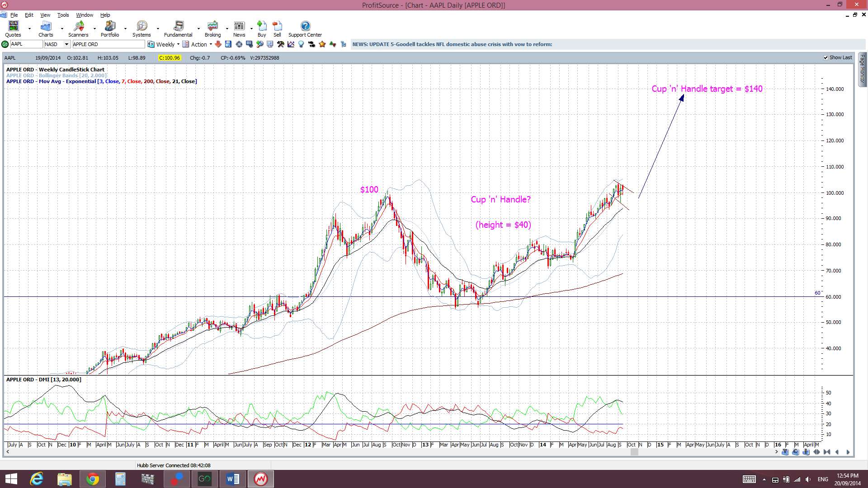Expand the Charts dropdown arrow
This screenshot has width=868, height=488.
click(62, 29)
